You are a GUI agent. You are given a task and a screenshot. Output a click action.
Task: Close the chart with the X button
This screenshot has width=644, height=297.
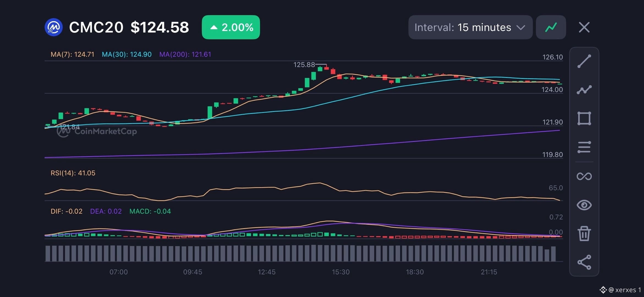click(x=584, y=27)
